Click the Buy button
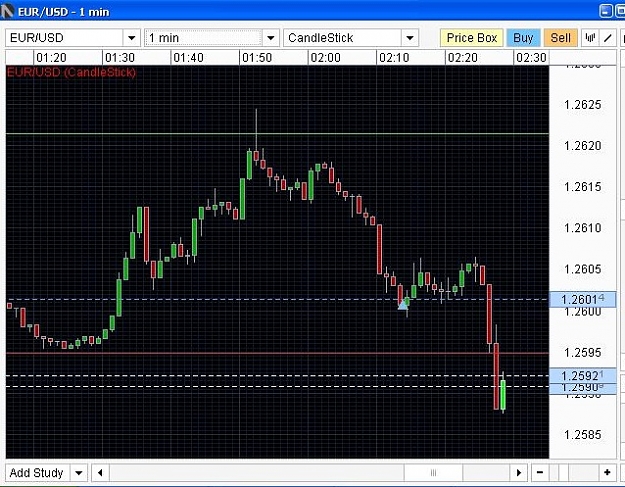Viewport: 625px width, 487px height. [x=523, y=38]
